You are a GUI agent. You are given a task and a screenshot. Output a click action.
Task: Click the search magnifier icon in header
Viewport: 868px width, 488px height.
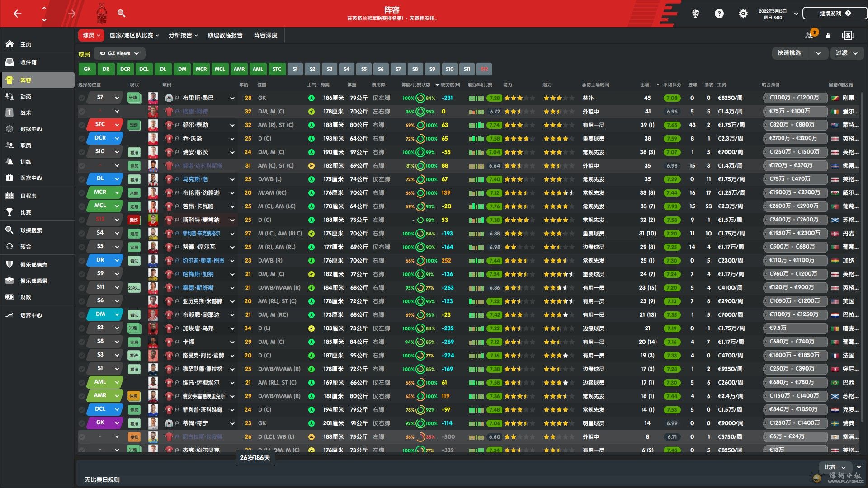pyautogui.click(x=121, y=14)
